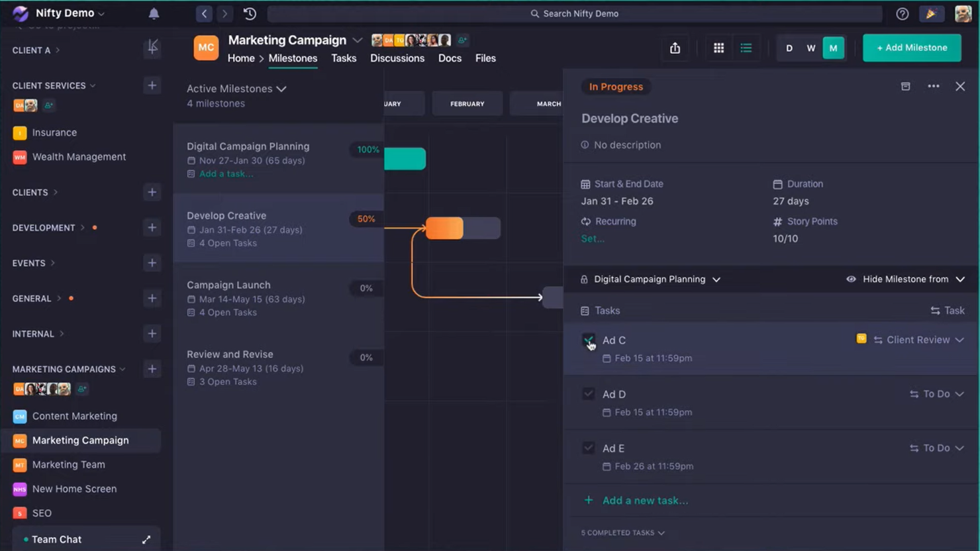Image resolution: width=980 pixels, height=551 pixels.
Task: Check off the Ad C task
Action: point(588,340)
